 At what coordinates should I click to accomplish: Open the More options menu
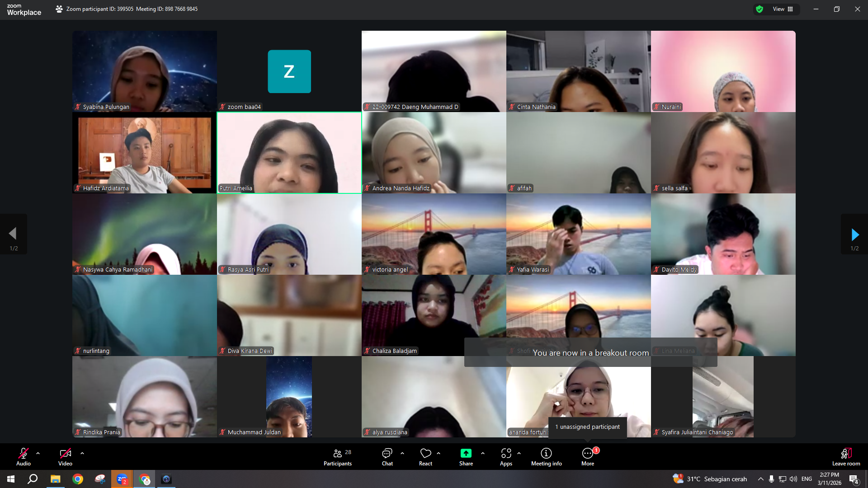(588, 456)
